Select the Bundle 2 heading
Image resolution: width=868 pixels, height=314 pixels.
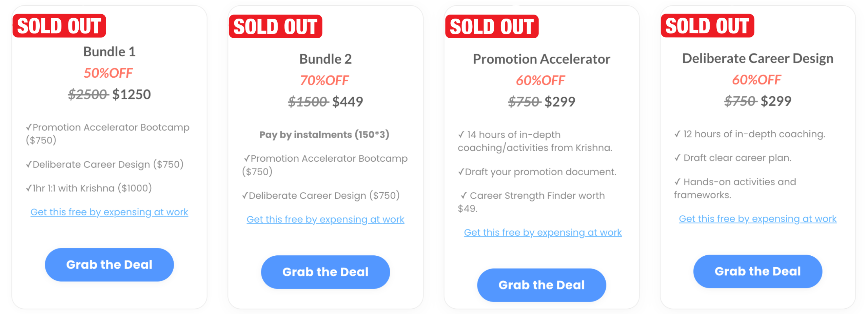[325, 59]
